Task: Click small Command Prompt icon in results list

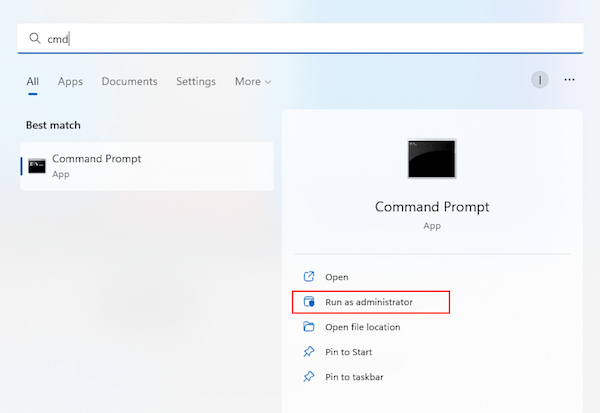Action: (x=37, y=166)
